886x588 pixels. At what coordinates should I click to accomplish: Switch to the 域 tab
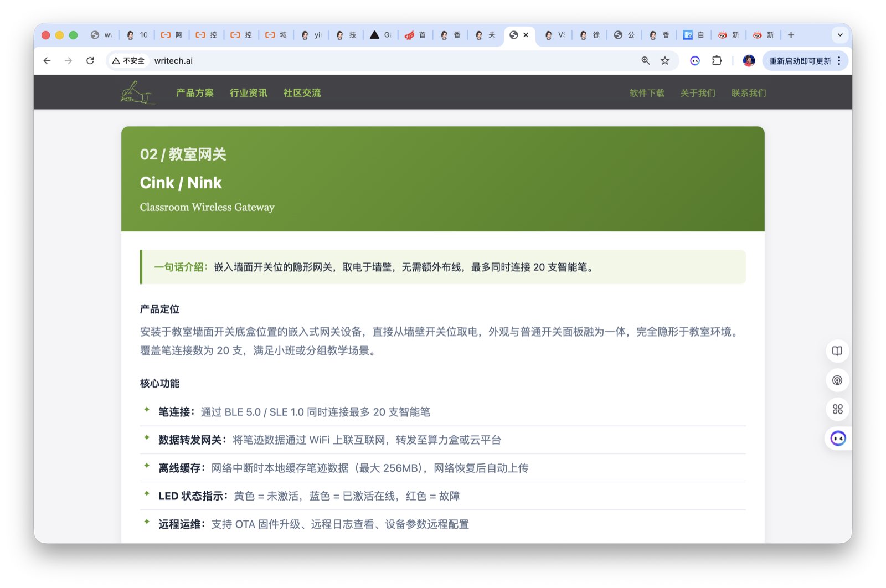[x=276, y=35]
